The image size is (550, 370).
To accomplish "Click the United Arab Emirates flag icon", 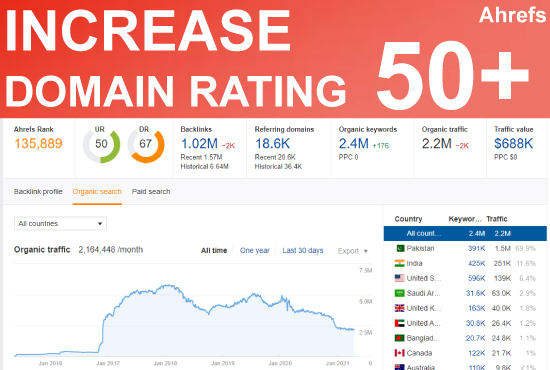I will click(400, 323).
